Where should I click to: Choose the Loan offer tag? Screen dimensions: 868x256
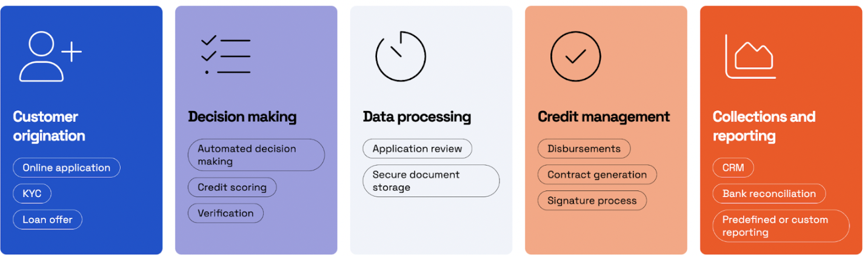click(47, 220)
